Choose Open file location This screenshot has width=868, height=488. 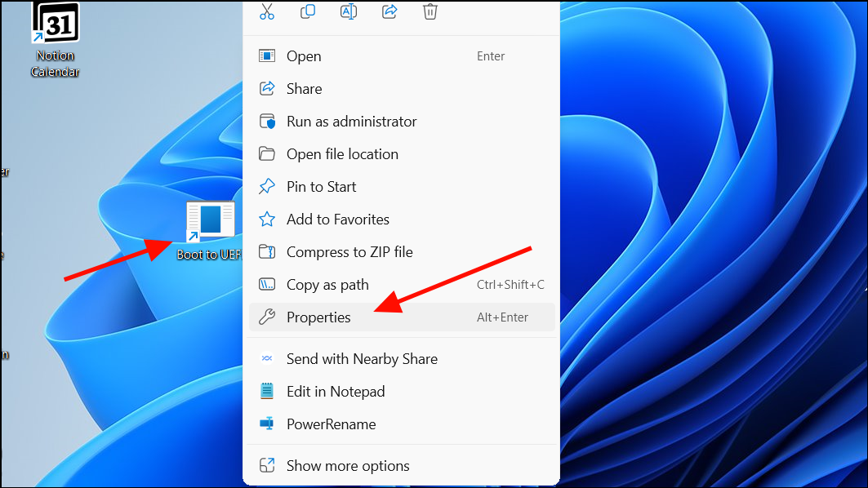point(342,153)
